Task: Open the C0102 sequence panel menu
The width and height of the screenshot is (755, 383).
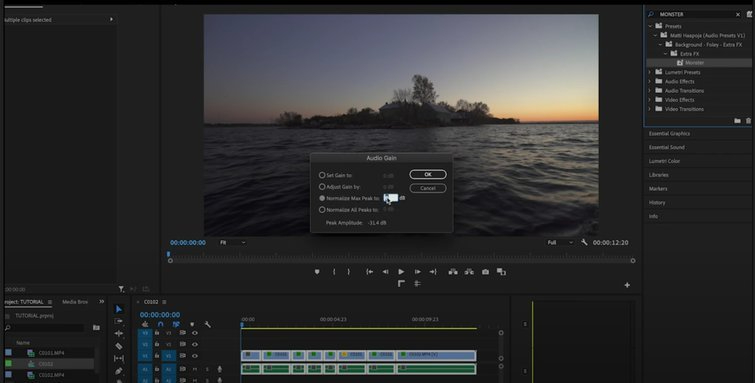Action: click(x=164, y=302)
